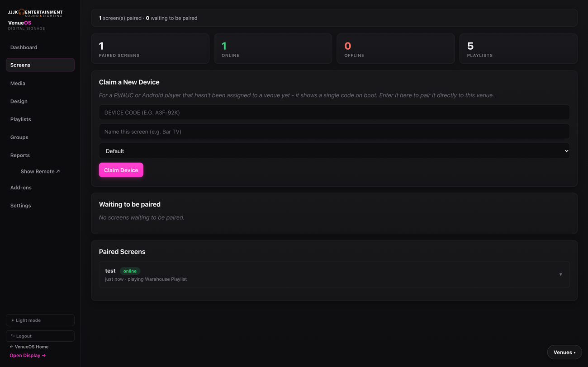Click the VenueOS Digital Signage title

(x=27, y=25)
